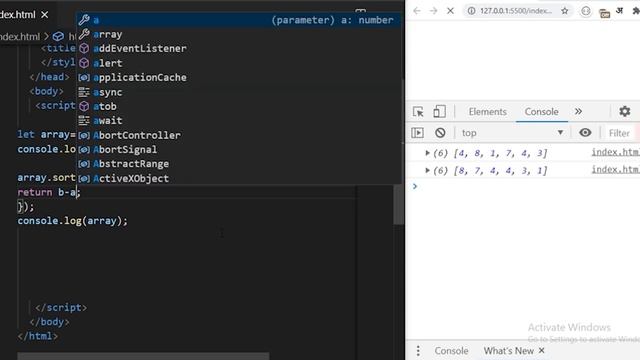The height and width of the screenshot is (360, 640).
Task: Select AbortController in the autocomplete list
Action: coord(239,135)
